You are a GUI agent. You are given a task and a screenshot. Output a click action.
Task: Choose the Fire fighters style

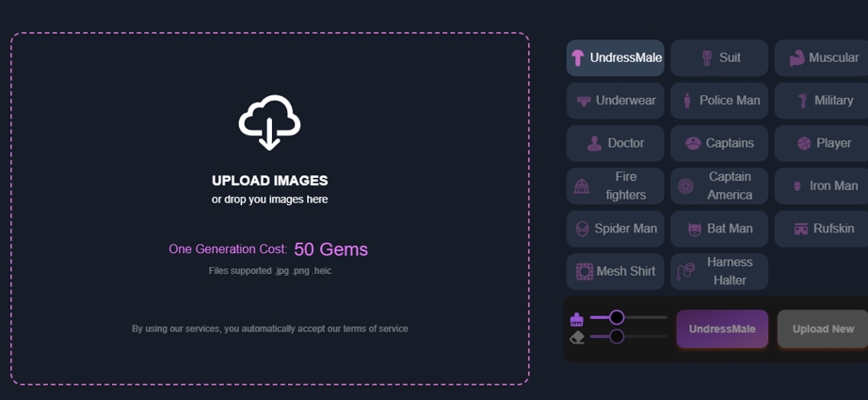tap(615, 186)
